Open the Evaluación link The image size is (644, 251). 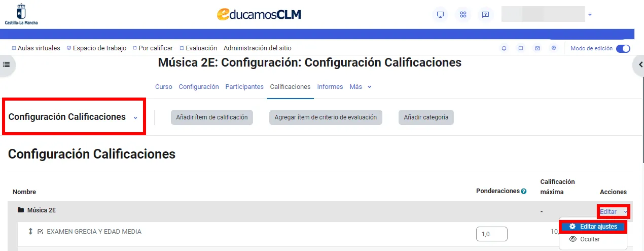click(198, 48)
